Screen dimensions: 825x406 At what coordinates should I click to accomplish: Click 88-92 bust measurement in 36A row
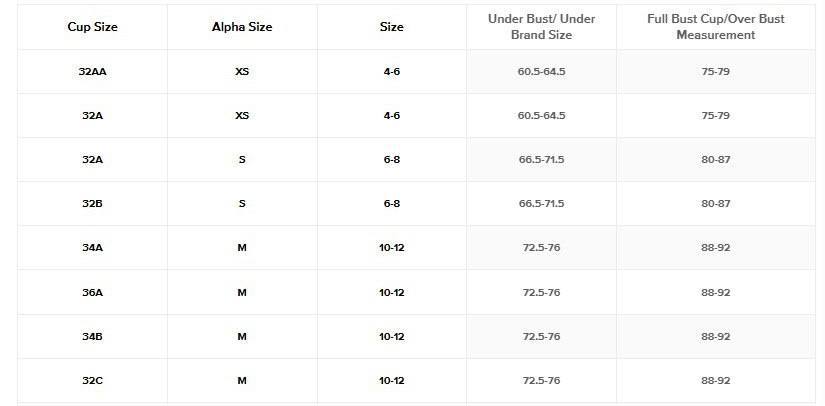tap(715, 293)
